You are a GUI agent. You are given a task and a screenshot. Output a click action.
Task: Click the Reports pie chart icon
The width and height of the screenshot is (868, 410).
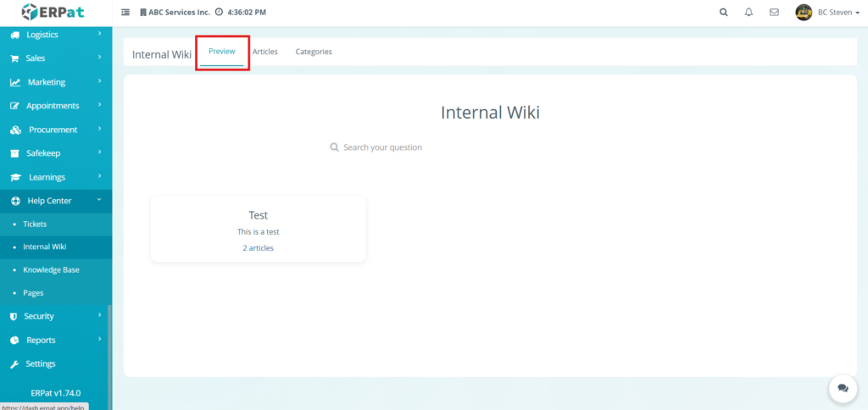coord(15,340)
